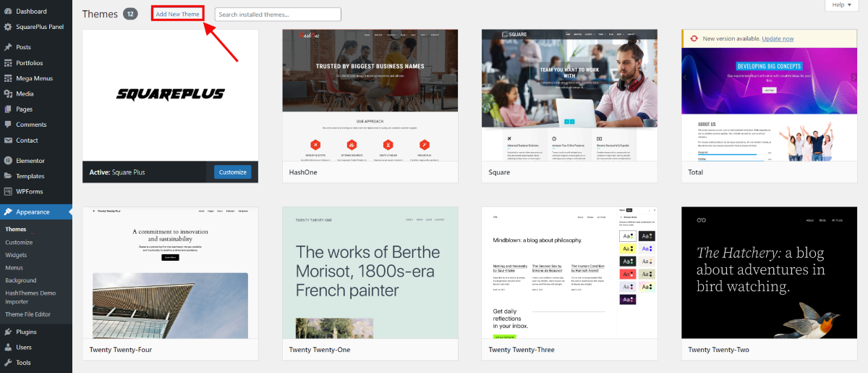This screenshot has height=373, width=868.
Task: Open the Square theme screenshot
Action: tap(569, 95)
